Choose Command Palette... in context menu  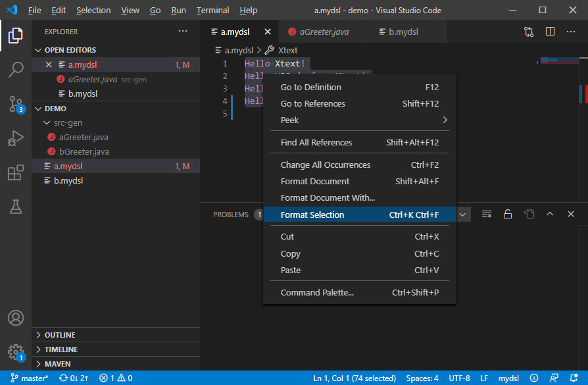360,292
